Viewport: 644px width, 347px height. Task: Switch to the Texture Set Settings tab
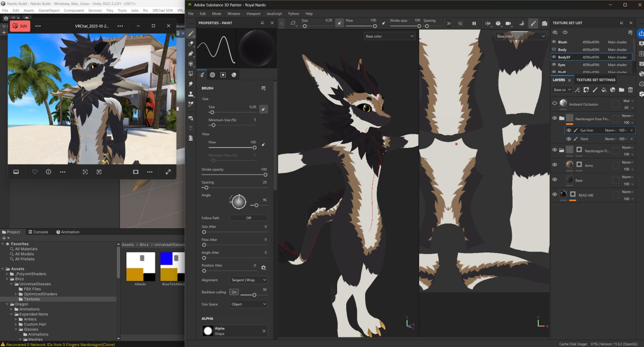[596, 80]
